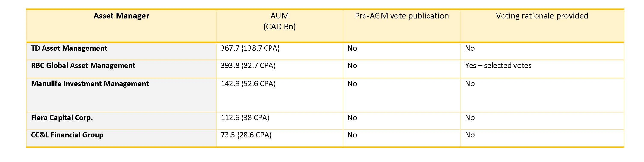Click the TD Asset Management row label
The height and width of the screenshot is (162, 644).
tap(69, 48)
